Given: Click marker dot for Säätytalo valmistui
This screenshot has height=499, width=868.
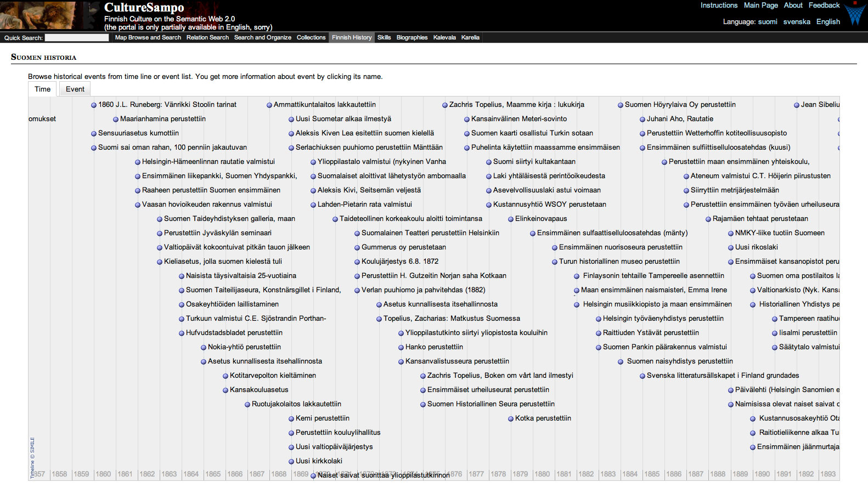Looking at the screenshot, I should click(775, 348).
